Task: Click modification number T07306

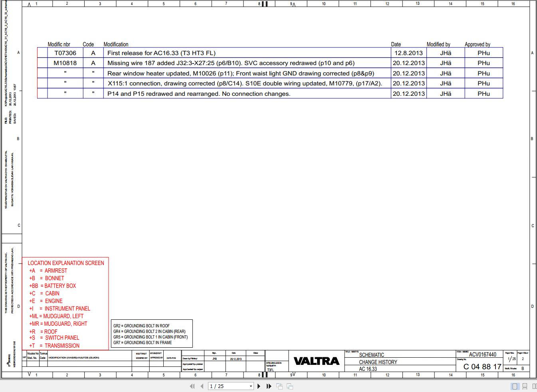Action: click(x=65, y=53)
